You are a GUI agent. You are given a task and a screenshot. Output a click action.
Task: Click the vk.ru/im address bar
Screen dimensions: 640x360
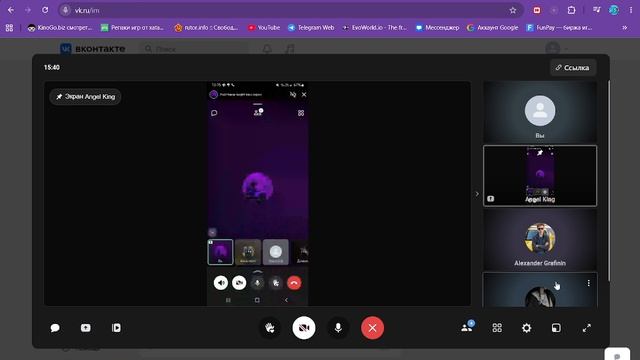[290, 10]
